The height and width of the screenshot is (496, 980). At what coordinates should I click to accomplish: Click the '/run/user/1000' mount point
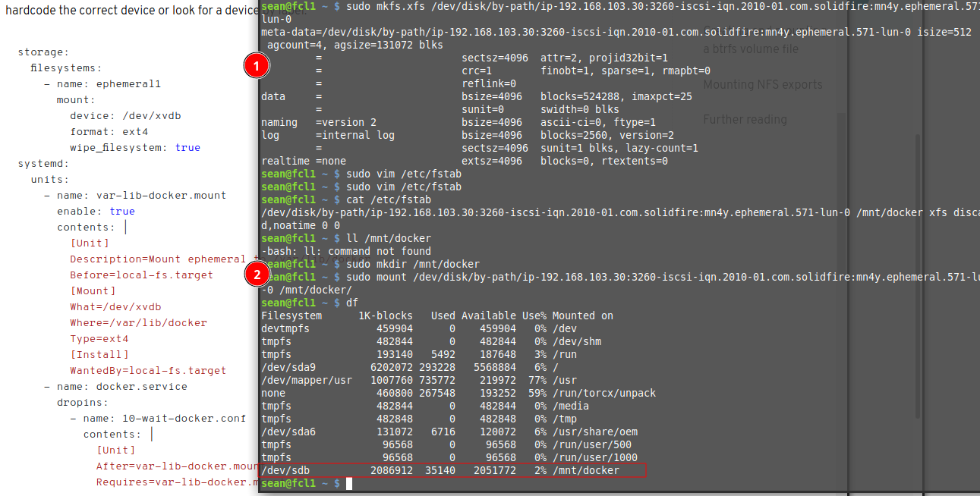[x=595, y=457]
